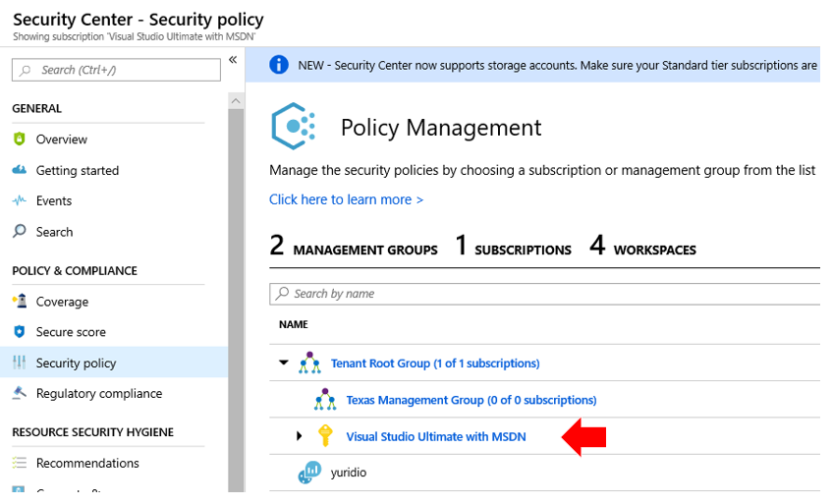
Task: Click the 1 Subscriptions count
Action: pyautogui.click(x=513, y=247)
